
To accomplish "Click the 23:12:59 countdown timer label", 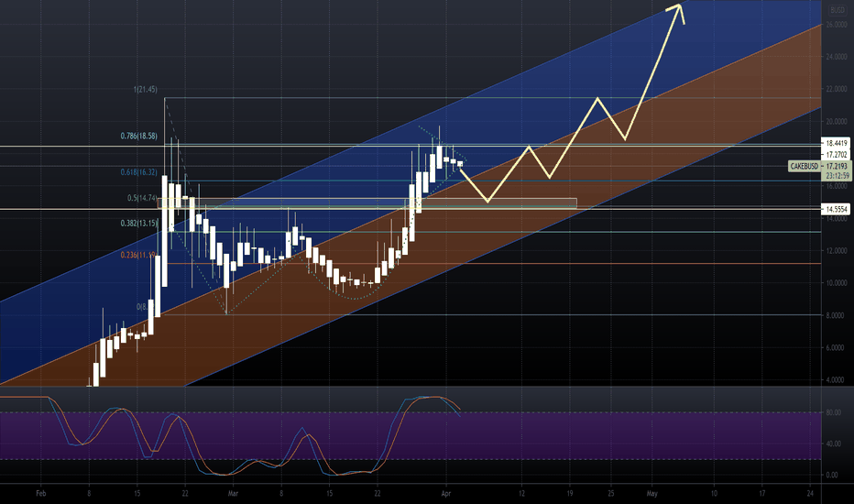I will (838, 176).
